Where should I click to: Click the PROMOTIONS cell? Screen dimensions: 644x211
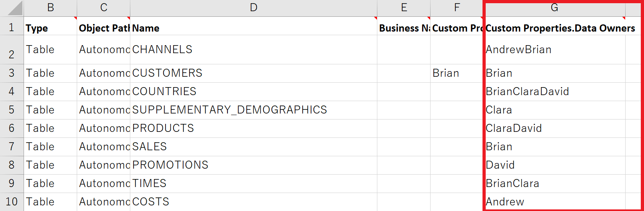coord(253,165)
